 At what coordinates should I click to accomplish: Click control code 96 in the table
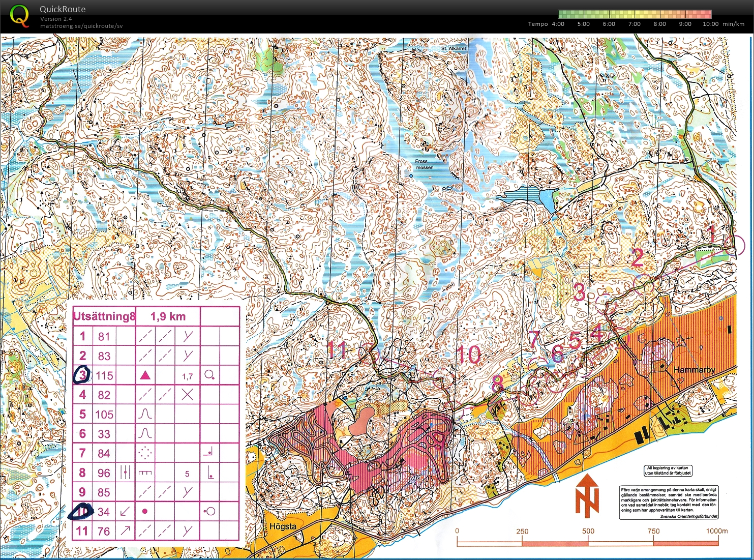(104, 473)
